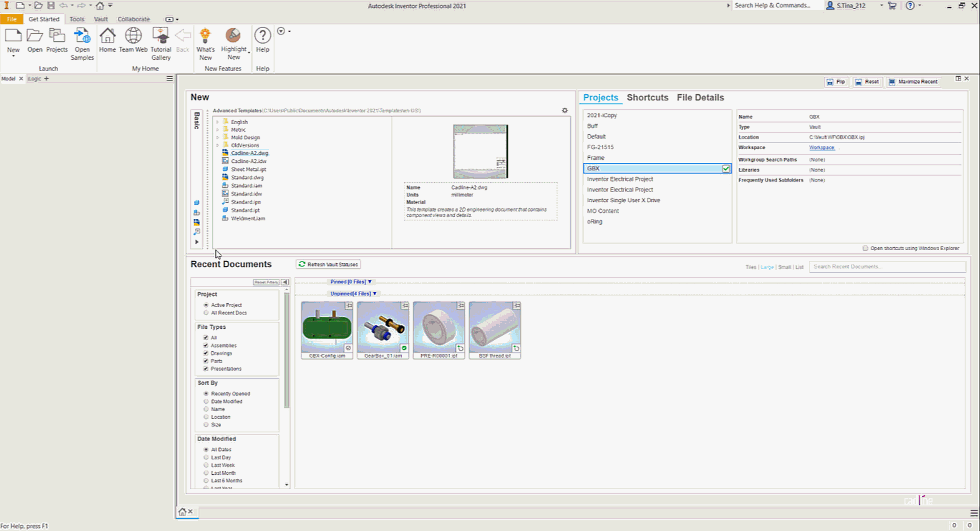Switch to the Shortcuts tab
This screenshot has width=980, height=531.
(x=648, y=98)
